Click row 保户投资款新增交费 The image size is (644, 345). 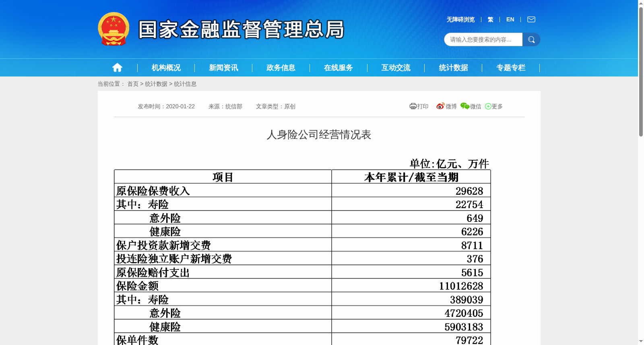pos(163,245)
